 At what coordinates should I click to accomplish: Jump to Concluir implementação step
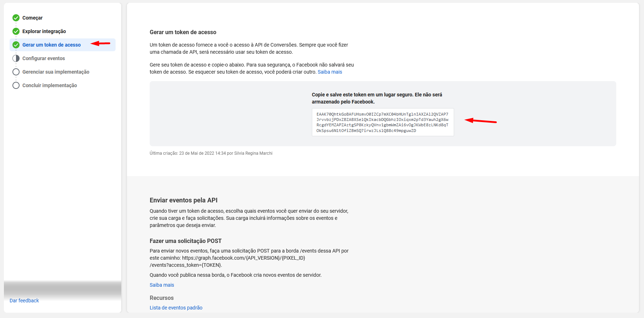tap(50, 85)
